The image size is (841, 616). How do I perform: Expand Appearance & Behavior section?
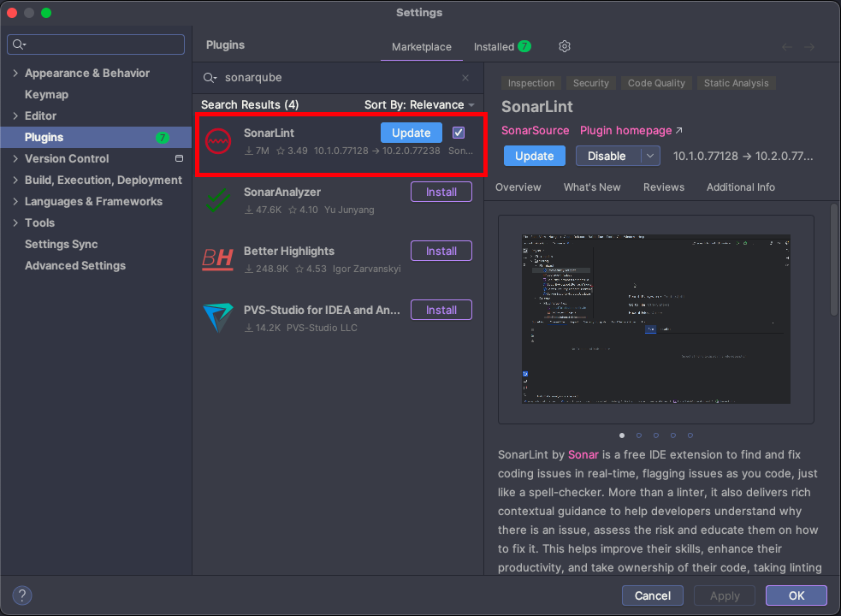coord(15,73)
